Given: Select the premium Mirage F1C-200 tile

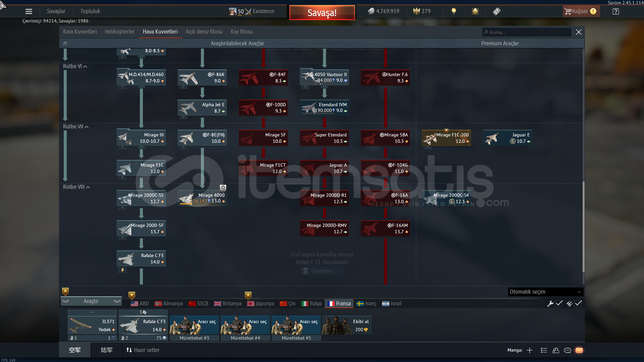Looking at the screenshot, I should (x=446, y=138).
